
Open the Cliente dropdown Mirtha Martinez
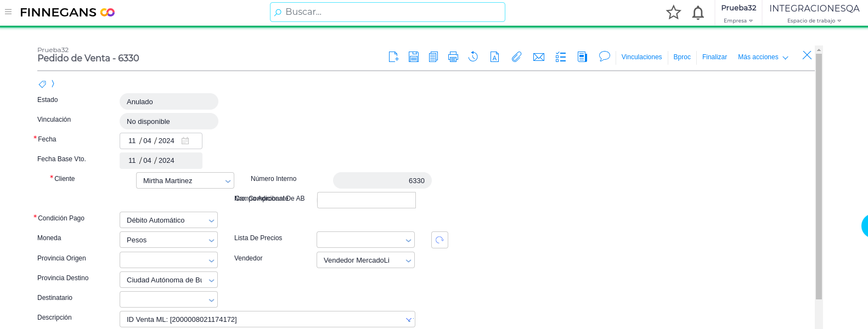185,180
